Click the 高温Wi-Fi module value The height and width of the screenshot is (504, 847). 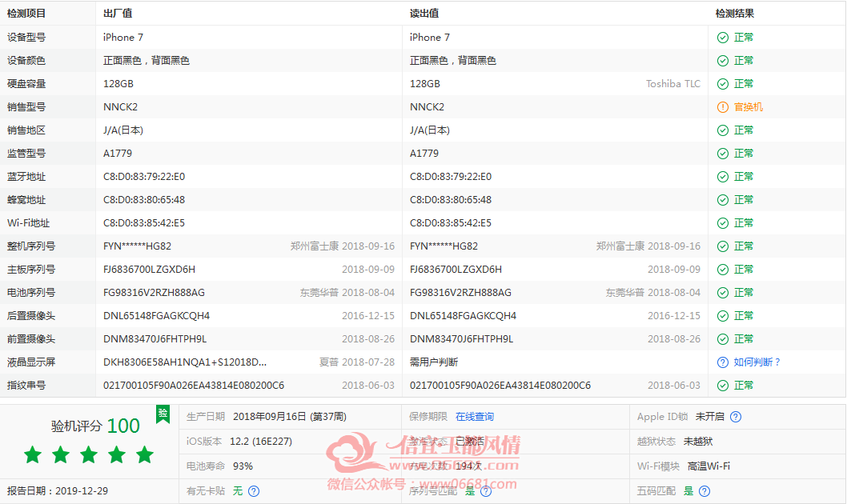pos(709,466)
